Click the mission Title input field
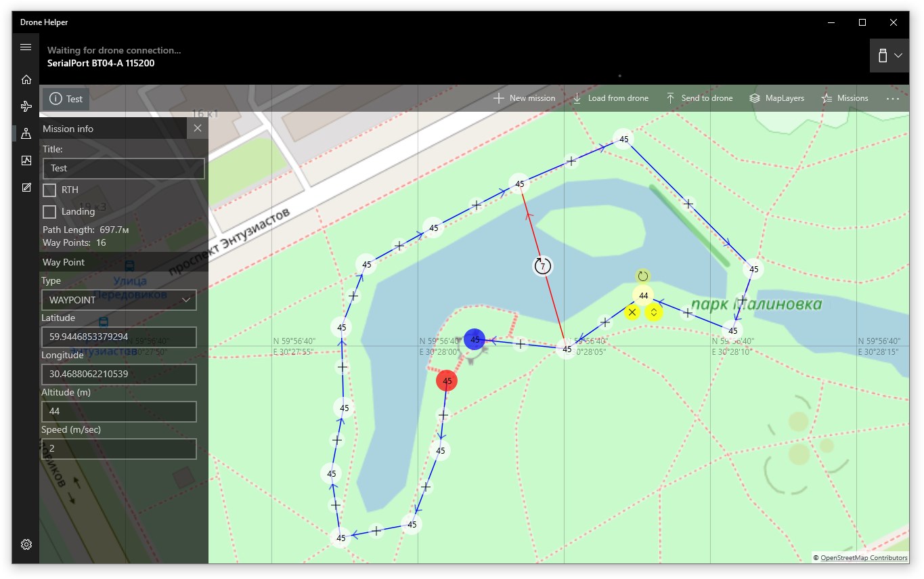Viewport: 924px width, 579px height. pos(123,168)
